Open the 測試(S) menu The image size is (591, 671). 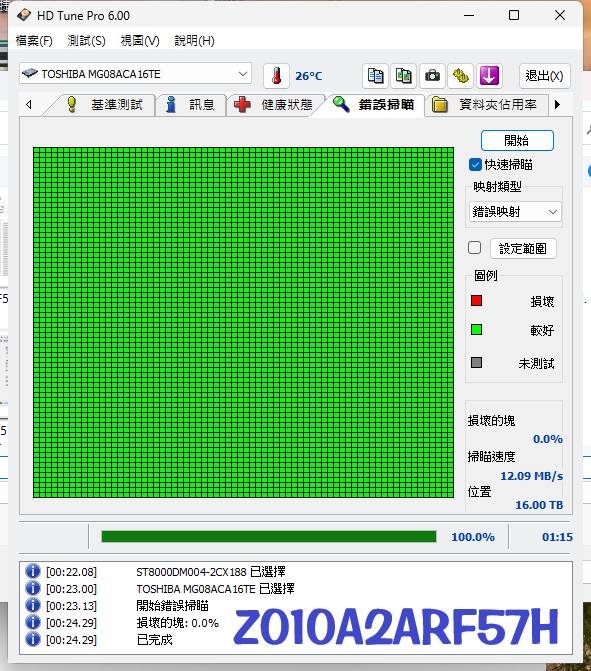click(x=86, y=41)
